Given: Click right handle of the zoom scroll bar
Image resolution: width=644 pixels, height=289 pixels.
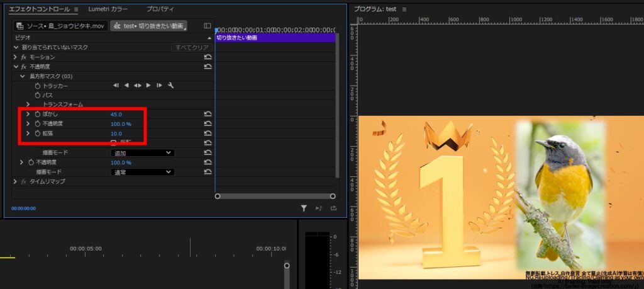Looking at the screenshot, I should [333, 196].
